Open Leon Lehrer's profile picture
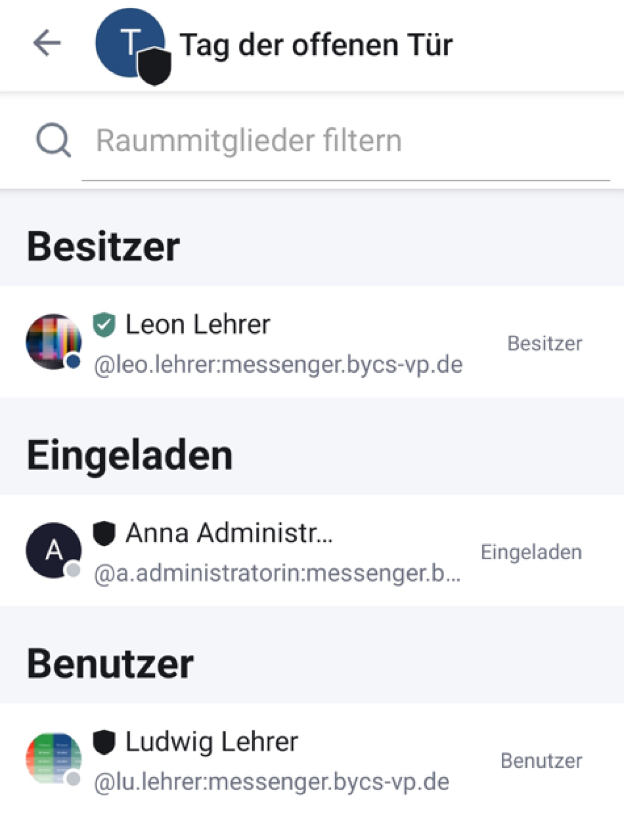The height and width of the screenshot is (840, 624). coord(54,342)
